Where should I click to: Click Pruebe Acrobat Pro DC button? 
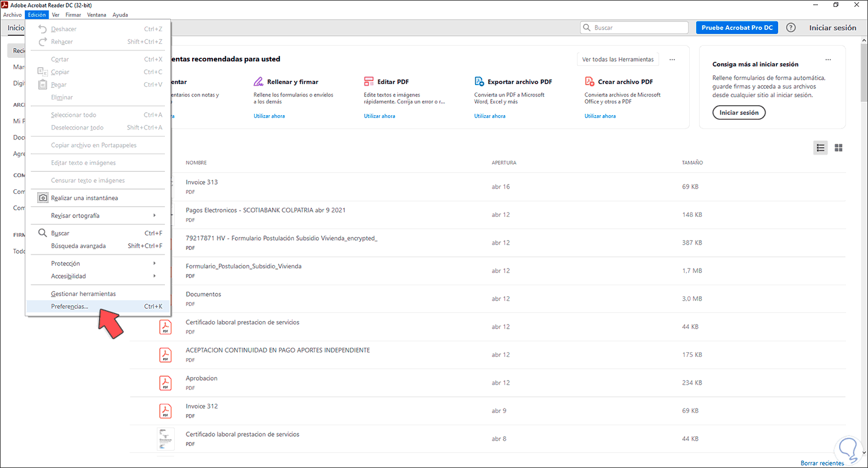[x=737, y=28]
